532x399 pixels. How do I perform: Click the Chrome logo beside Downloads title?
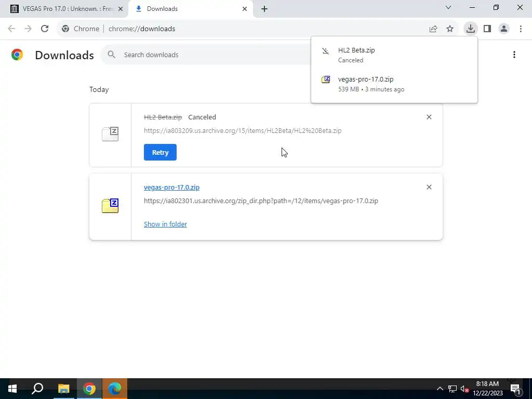17,55
